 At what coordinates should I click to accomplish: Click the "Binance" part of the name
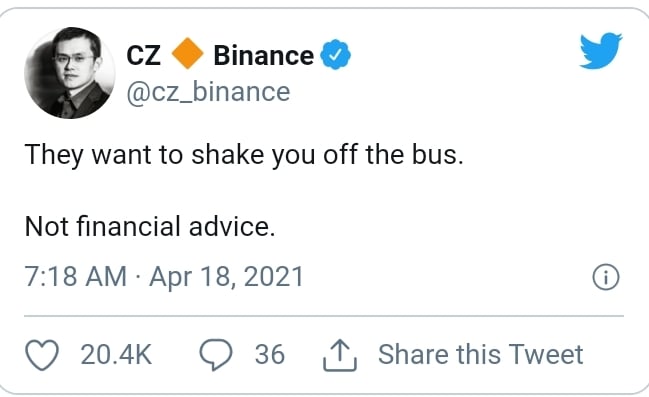(264, 55)
